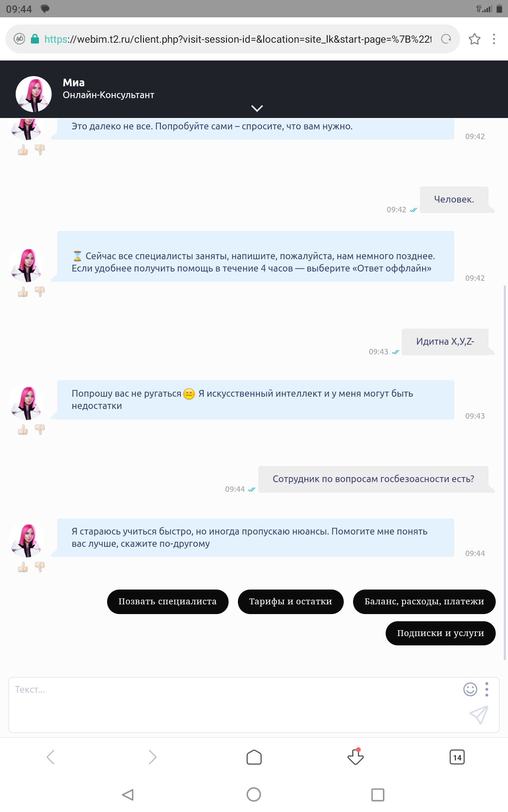Expand chat header with the down chevron
This screenshot has height=812, width=508.
coord(257,108)
